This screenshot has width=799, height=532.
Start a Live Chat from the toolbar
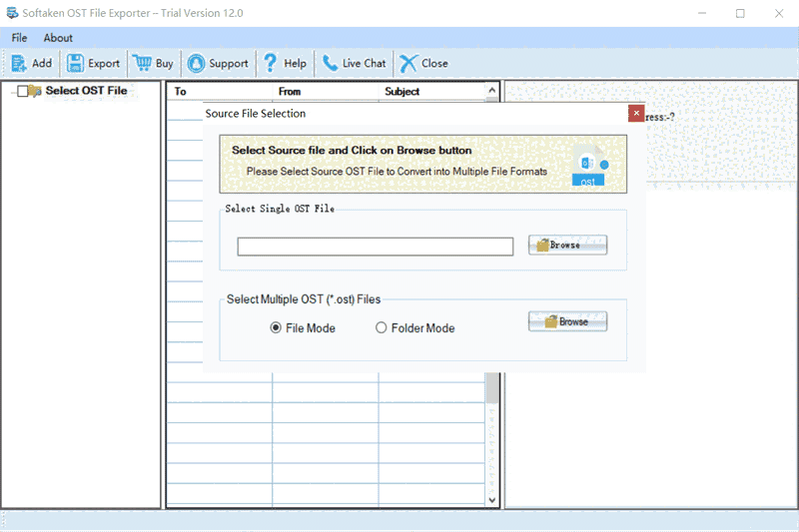pos(355,63)
